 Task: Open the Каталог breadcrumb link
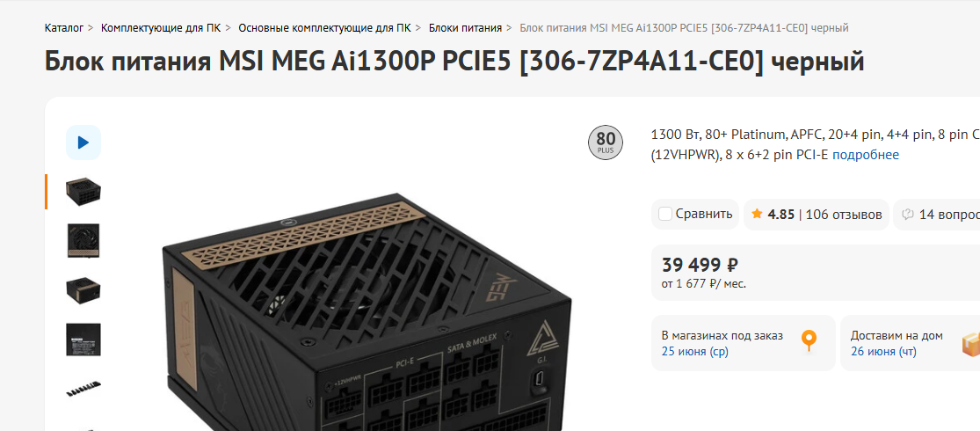(64, 28)
